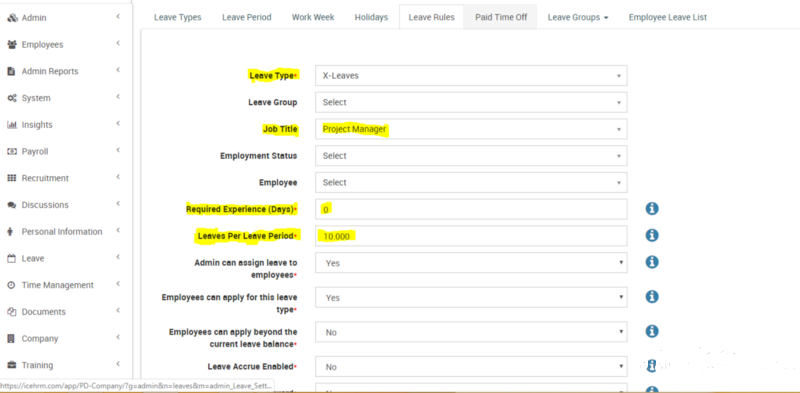Expand the Employees sidebar menu chevron
Viewport: 800px width, 393px height.
[118, 43]
